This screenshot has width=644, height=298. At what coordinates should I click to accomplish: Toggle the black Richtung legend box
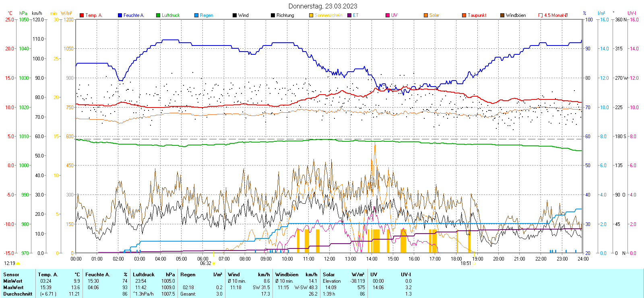(273, 15)
